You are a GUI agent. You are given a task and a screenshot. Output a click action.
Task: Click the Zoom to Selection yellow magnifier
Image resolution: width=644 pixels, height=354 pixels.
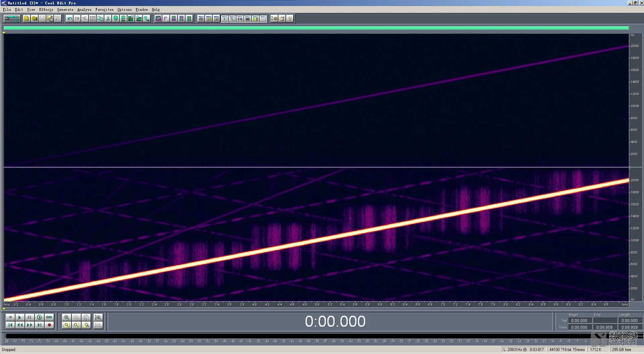(x=67, y=325)
